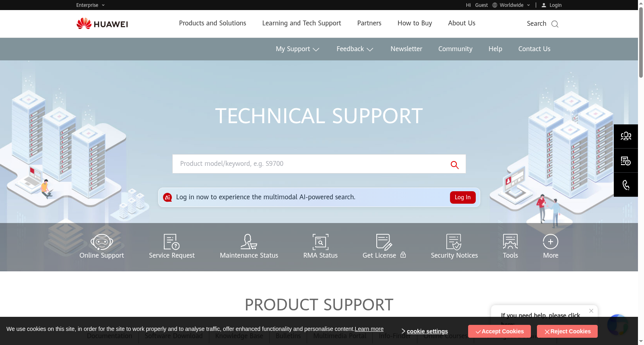Open the Contact Us page

534,49
